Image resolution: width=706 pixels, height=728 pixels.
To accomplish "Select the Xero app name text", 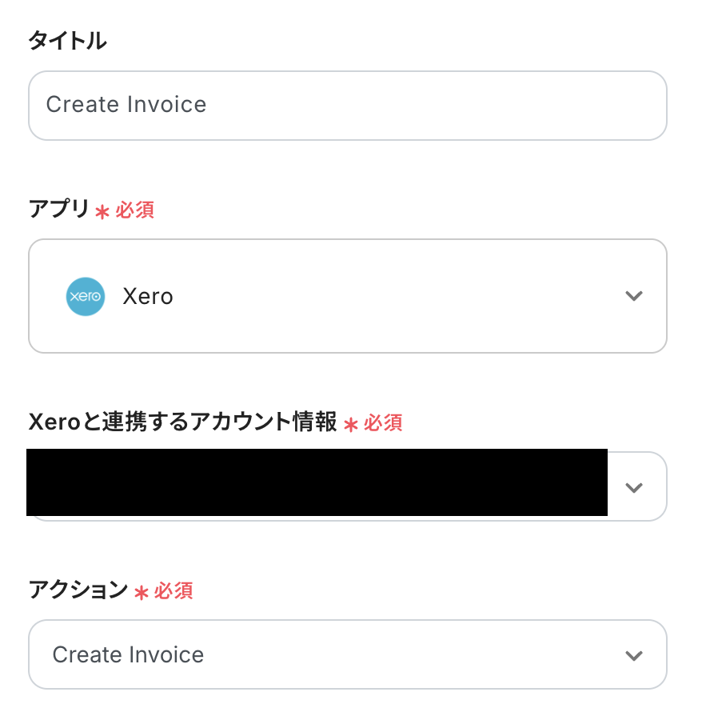I will (148, 297).
